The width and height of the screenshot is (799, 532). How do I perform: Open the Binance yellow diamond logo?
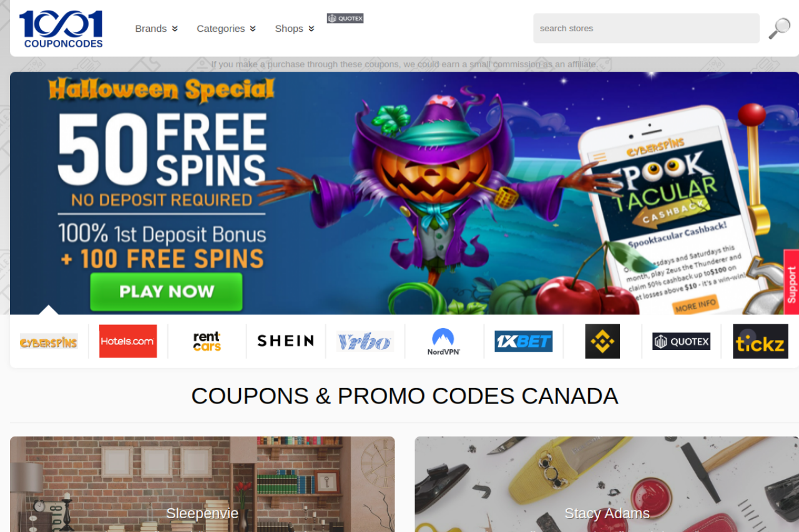click(x=602, y=341)
